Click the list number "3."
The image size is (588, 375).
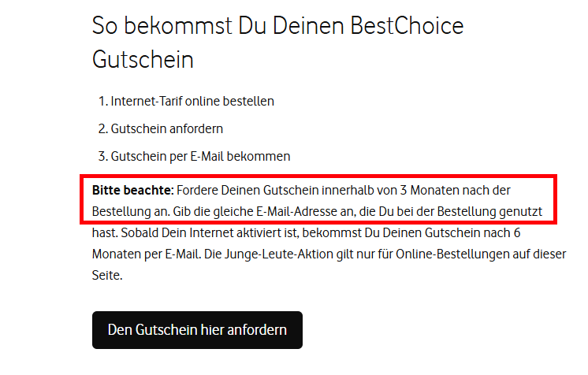pos(102,156)
